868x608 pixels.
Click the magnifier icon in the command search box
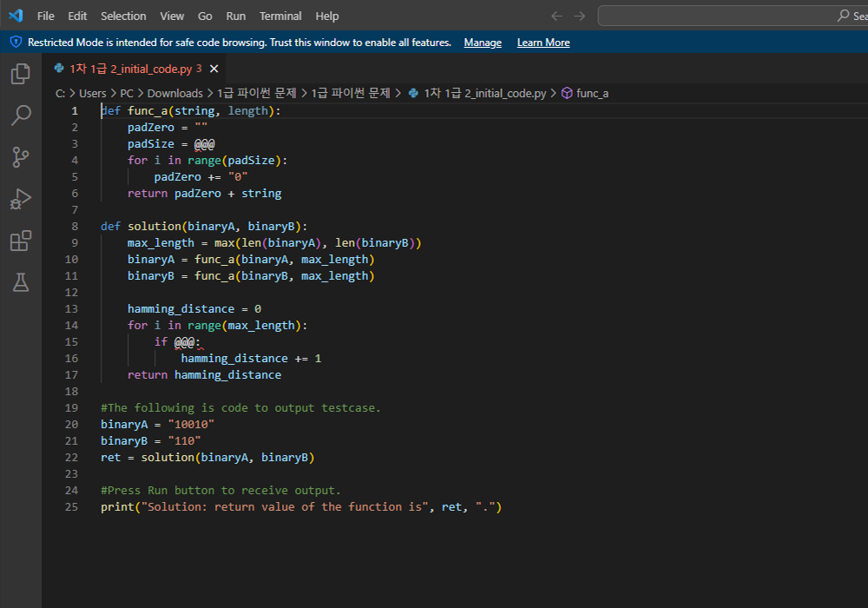point(843,16)
